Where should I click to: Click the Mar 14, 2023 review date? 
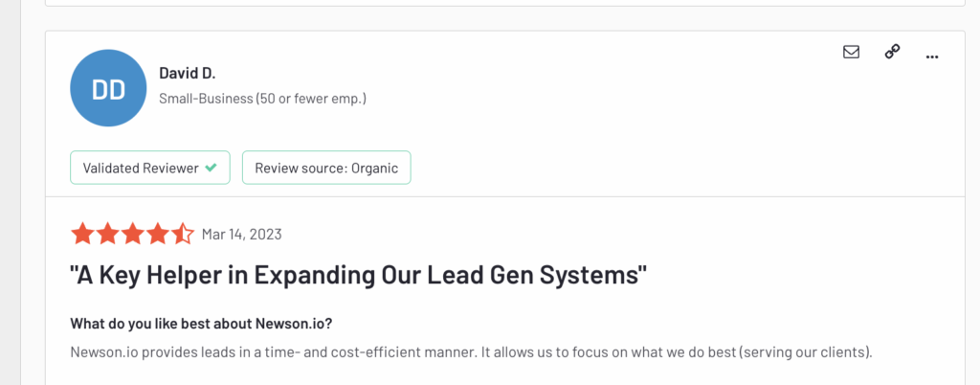(241, 235)
